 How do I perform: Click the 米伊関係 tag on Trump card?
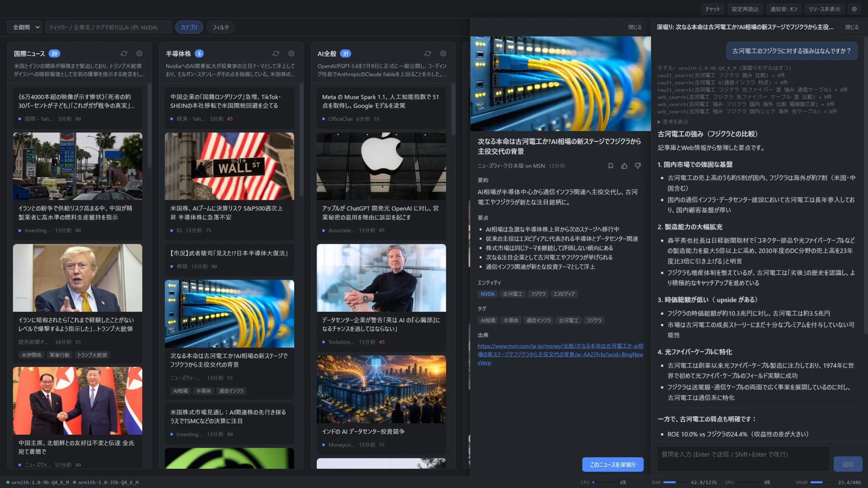click(x=32, y=355)
